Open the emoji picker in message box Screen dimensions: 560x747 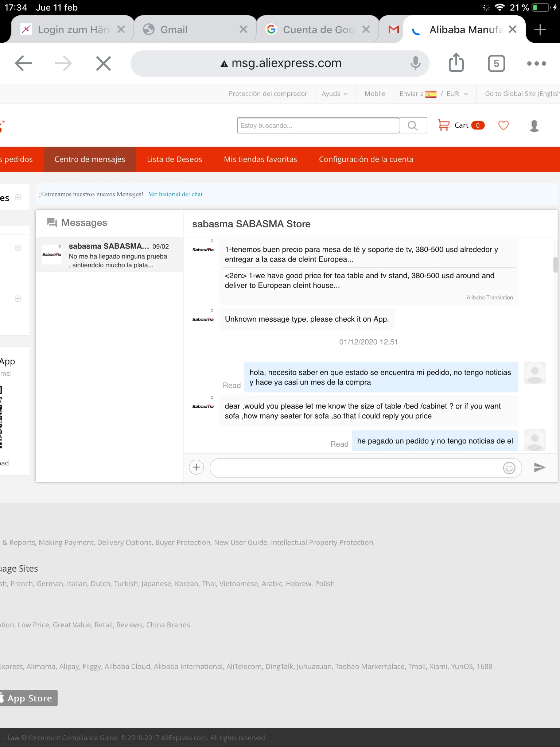point(509,468)
